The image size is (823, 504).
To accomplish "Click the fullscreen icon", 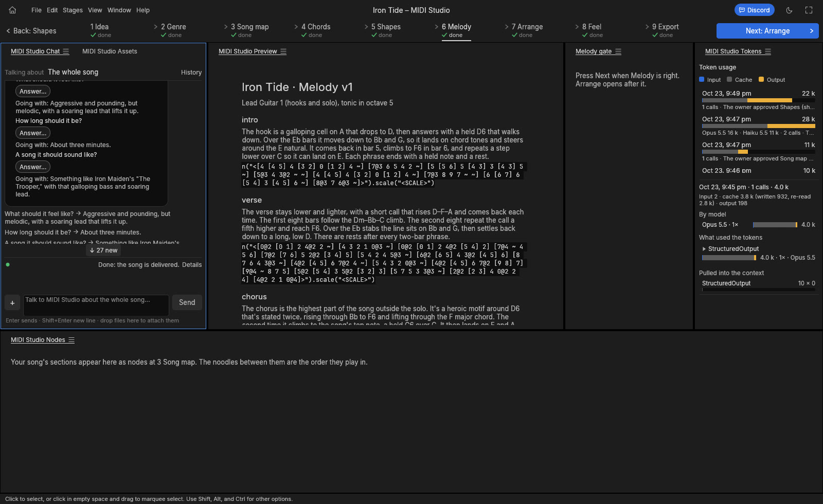I will [809, 10].
